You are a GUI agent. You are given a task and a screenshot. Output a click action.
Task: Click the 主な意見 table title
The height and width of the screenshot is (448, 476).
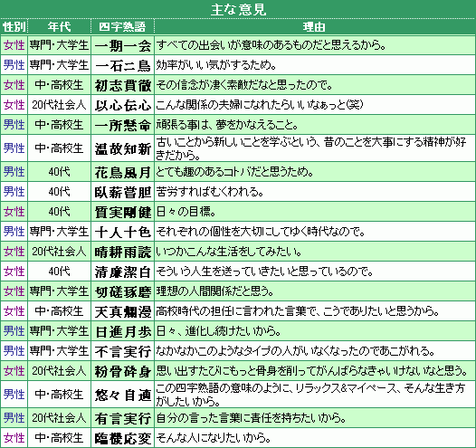(x=238, y=9)
